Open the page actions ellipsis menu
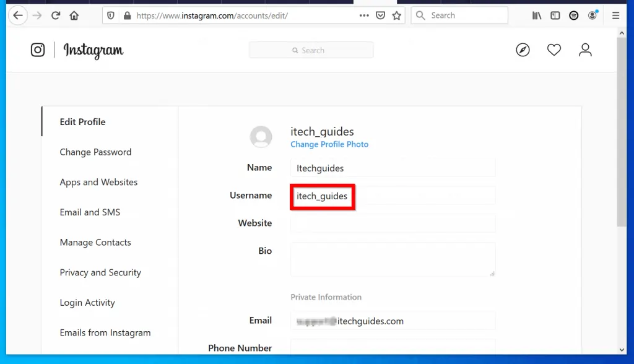This screenshot has width=634, height=364. point(364,15)
